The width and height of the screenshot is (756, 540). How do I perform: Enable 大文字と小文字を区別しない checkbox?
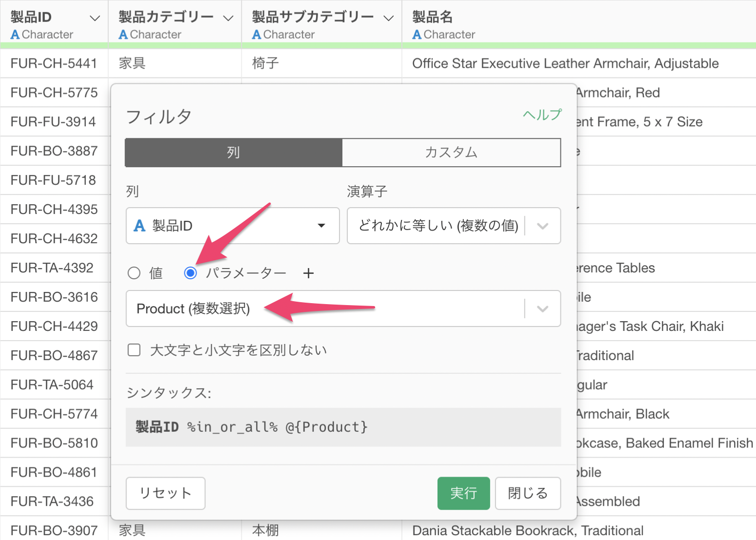[x=134, y=350]
